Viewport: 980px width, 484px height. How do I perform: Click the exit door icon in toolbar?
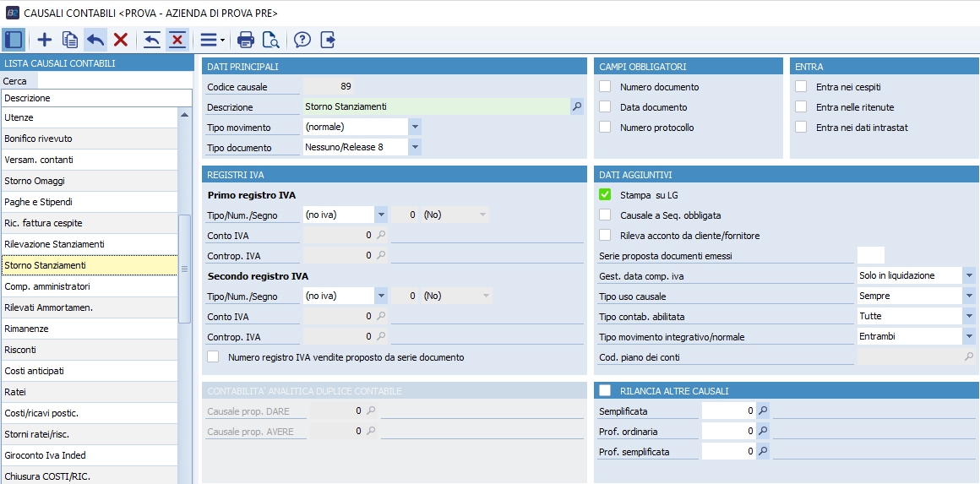click(328, 40)
